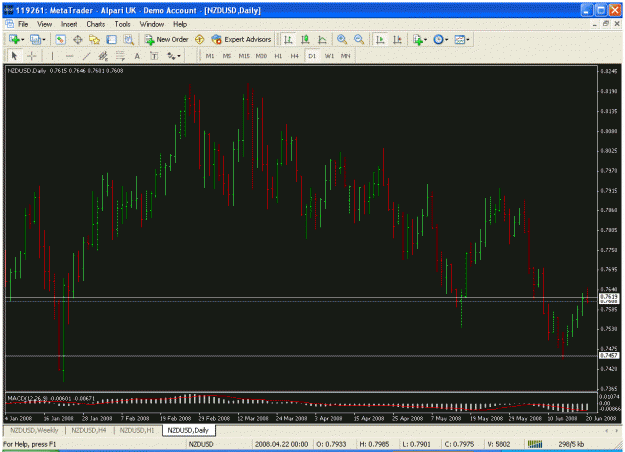The width and height of the screenshot is (625, 452).
Task: Click the MACD(12,26,9) indicator label
Action: tap(28, 398)
